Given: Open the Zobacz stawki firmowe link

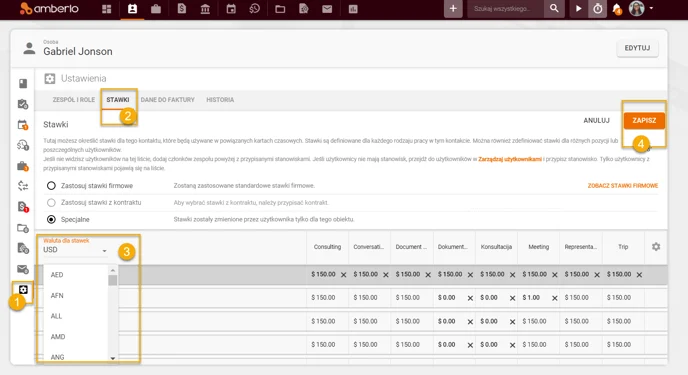Looking at the screenshot, I should 623,186.
